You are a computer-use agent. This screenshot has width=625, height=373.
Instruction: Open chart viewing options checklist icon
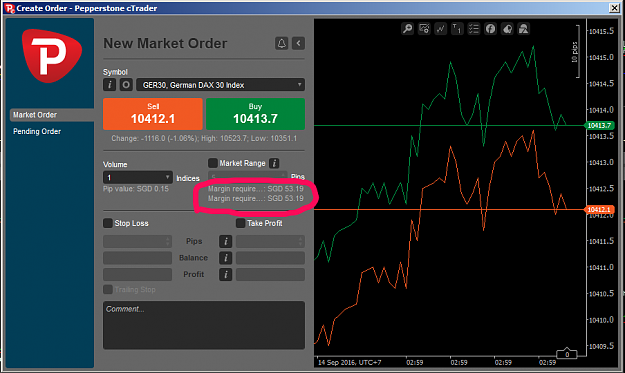pyautogui.click(x=474, y=29)
